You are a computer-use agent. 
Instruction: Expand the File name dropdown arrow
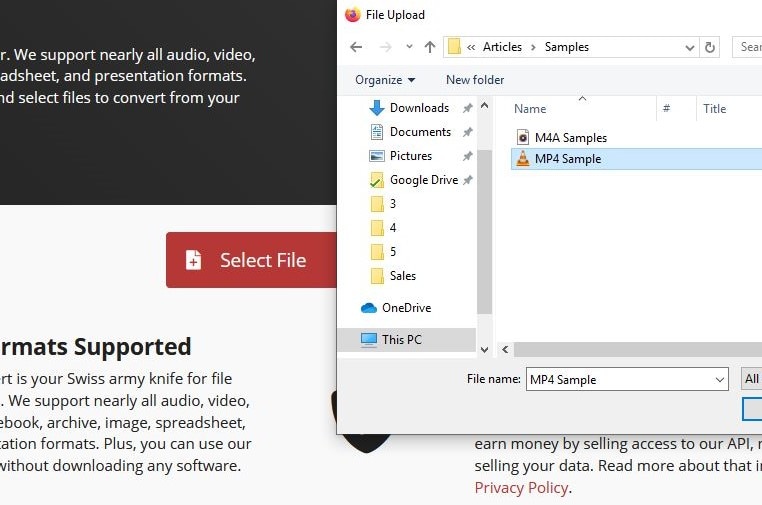[x=720, y=380]
